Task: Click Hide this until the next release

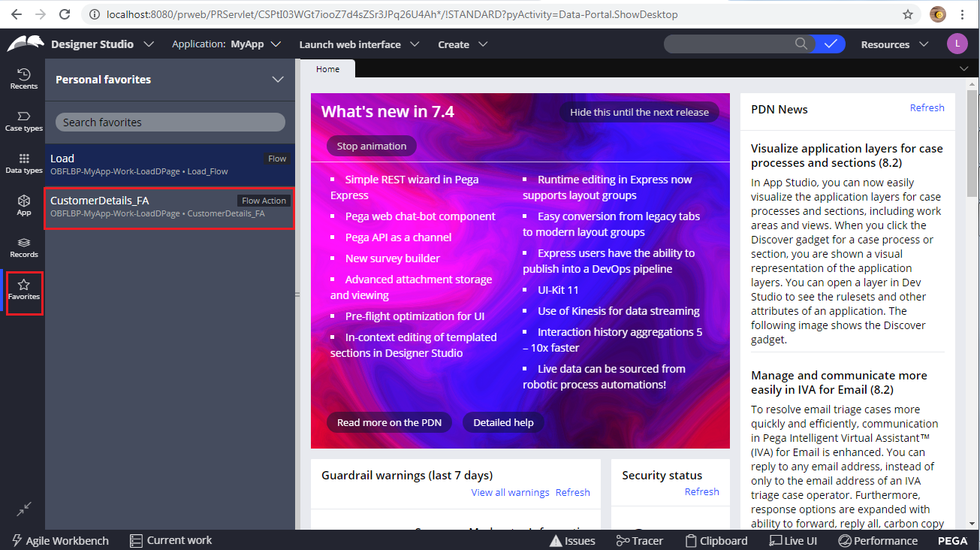Action: tap(639, 112)
